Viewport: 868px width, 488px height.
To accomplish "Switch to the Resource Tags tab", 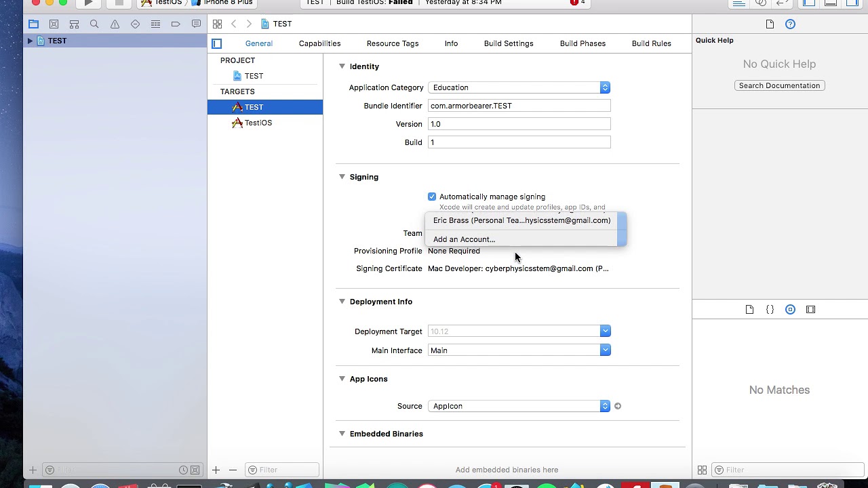I will [x=393, y=43].
